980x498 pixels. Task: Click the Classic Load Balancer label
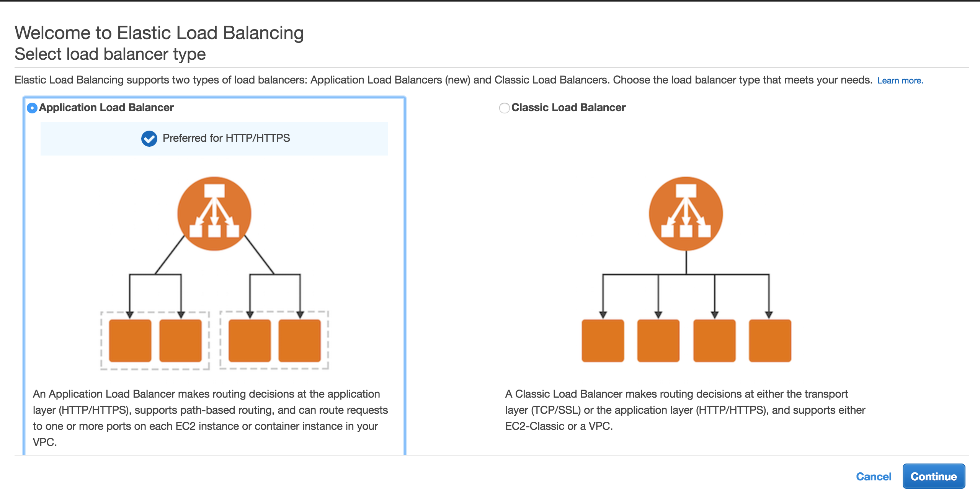[x=568, y=108]
